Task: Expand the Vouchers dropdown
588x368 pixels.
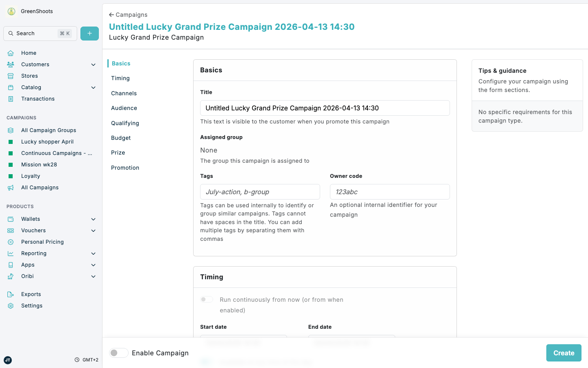Action: [x=93, y=230]
